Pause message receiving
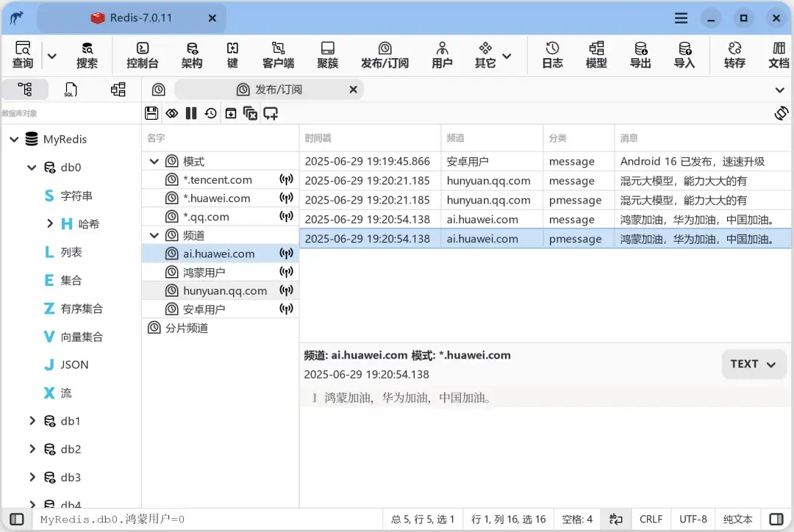Viewport: 794px width, 532px height. click(x=191, y=113)
